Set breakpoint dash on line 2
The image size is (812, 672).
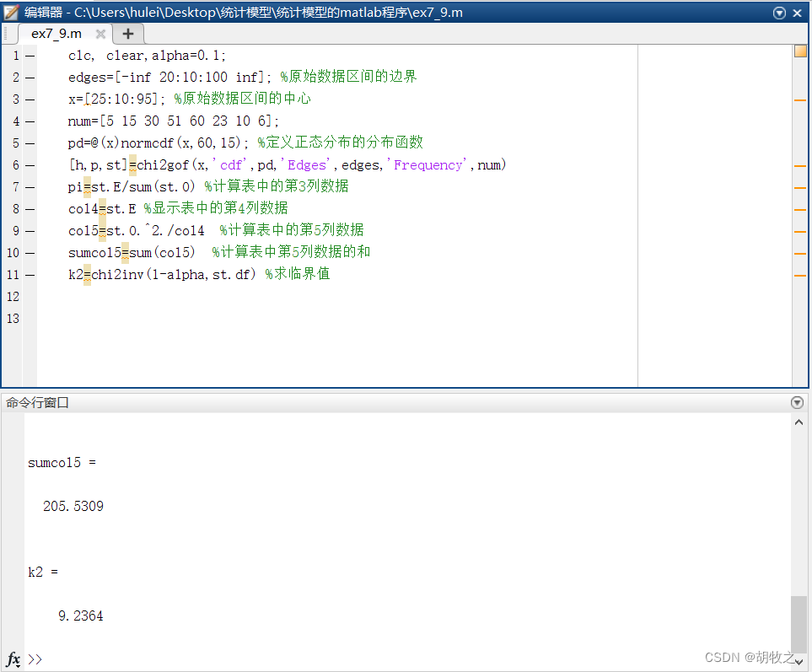point(30,78)
